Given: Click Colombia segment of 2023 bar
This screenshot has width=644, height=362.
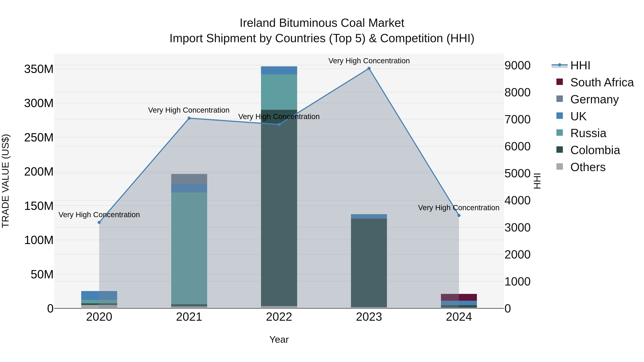Looking at the screenshot, I should 369,263.
